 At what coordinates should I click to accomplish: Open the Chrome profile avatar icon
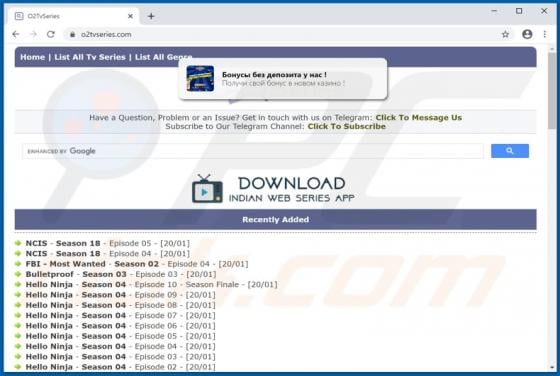point(527,34)
